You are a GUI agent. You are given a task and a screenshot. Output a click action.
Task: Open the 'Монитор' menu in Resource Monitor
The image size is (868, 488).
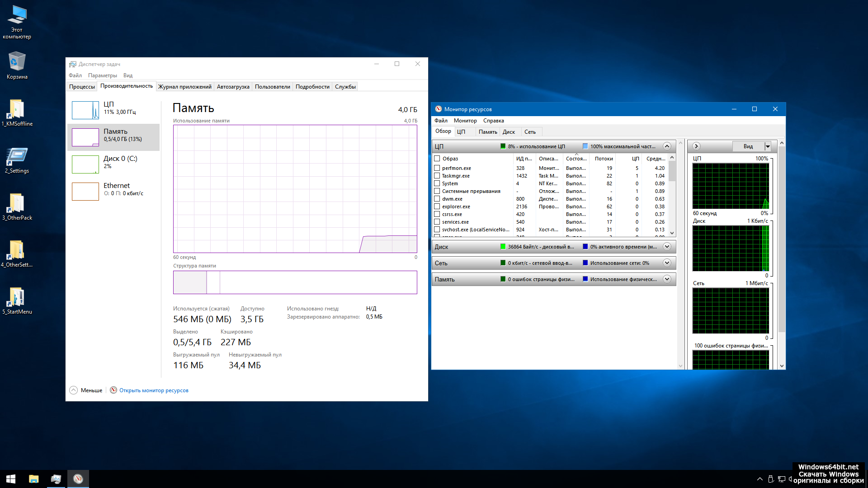click(x=465, y=121)
